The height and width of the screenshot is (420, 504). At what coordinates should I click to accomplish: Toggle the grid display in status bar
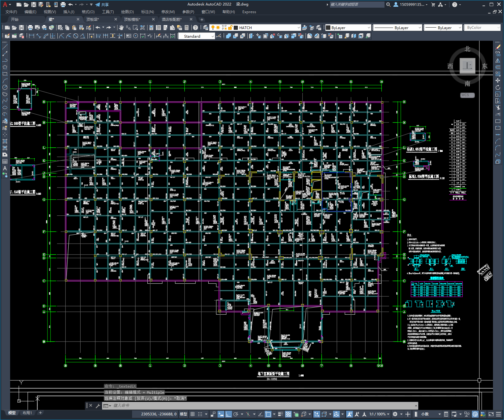pos(192,414)
